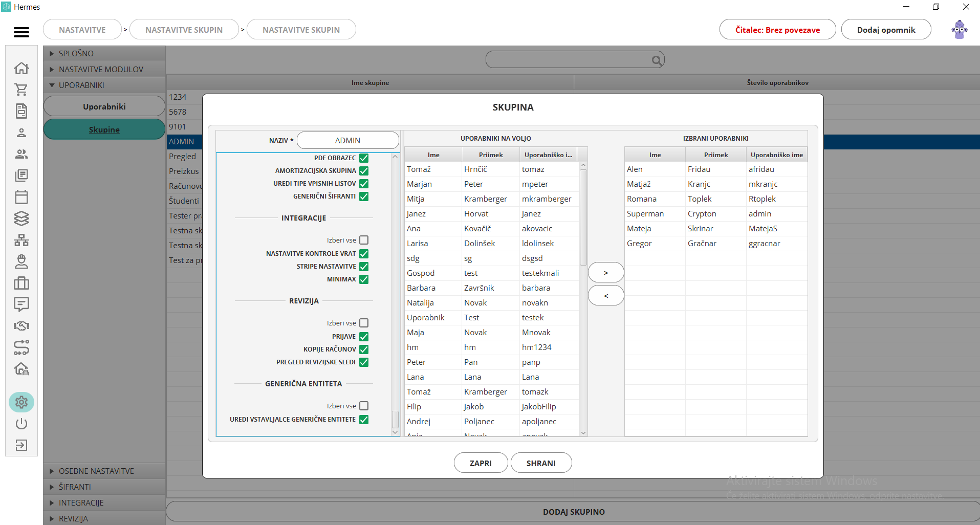Open the single person icon
This screenshot has width=980, height=525.
21,133
